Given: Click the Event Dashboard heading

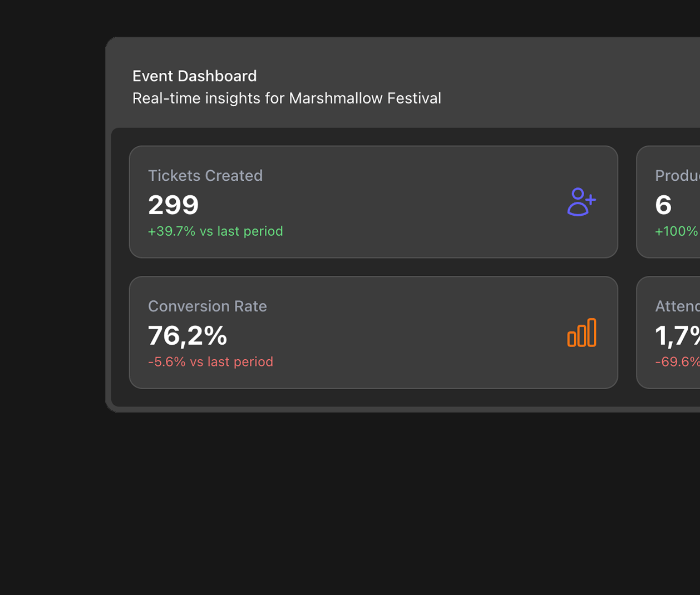Looking at the screenshot, I should click(194, 76).
